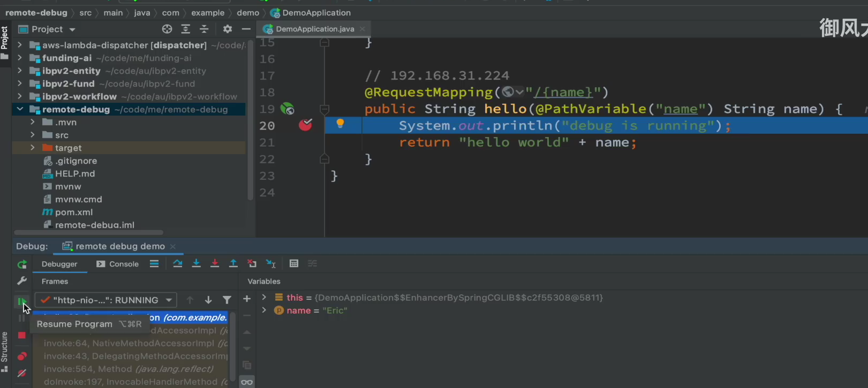Click Collapse All icon in Project panel
The image size is (868, 388).
pyautogui.click(x=204, y=29)
